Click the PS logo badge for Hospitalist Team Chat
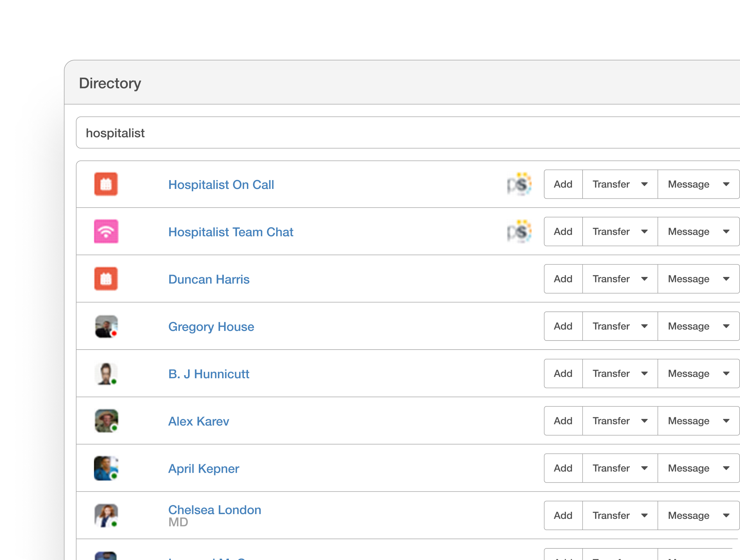 (x=519, y=231)
